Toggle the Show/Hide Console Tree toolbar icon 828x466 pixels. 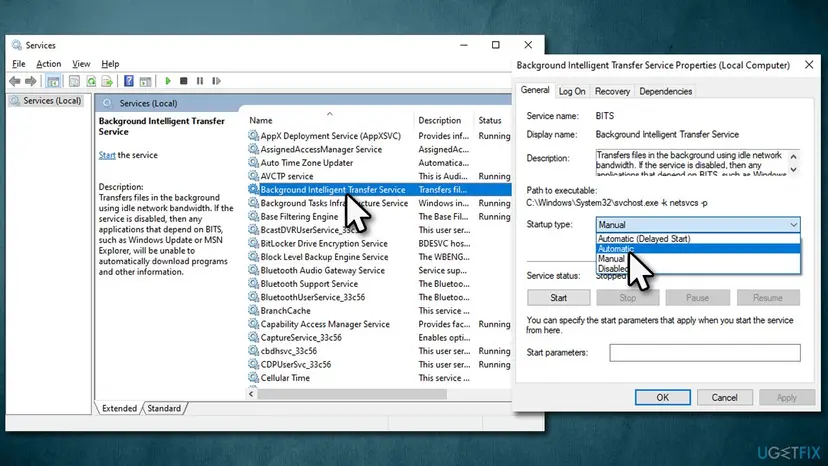pos(53,81)
